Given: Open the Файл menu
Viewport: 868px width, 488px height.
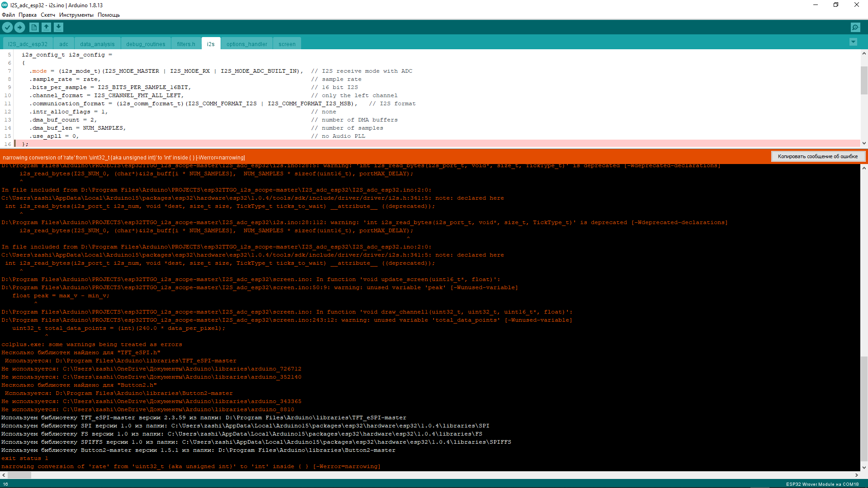Looking at the screenshot, I should pyautogui.click(x=8, y=15).
